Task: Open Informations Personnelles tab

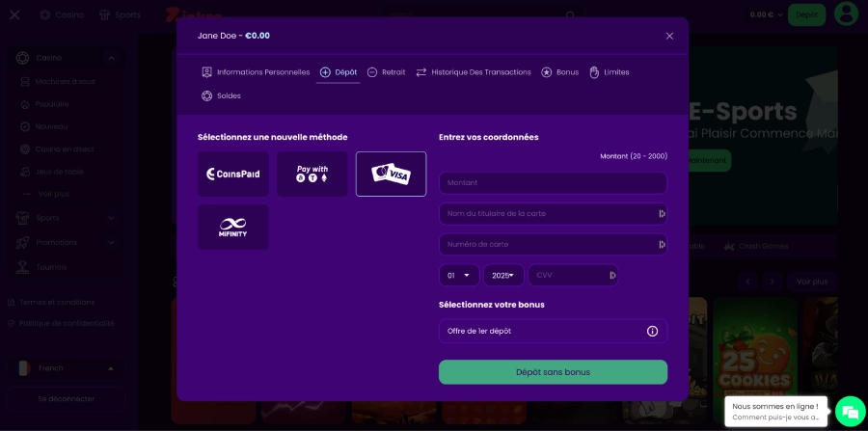Action: 256,72
